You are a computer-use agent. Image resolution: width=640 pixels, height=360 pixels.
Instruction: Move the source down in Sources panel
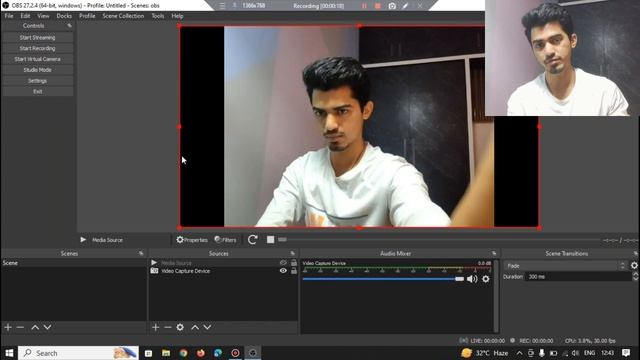click(x=207, y=327)
